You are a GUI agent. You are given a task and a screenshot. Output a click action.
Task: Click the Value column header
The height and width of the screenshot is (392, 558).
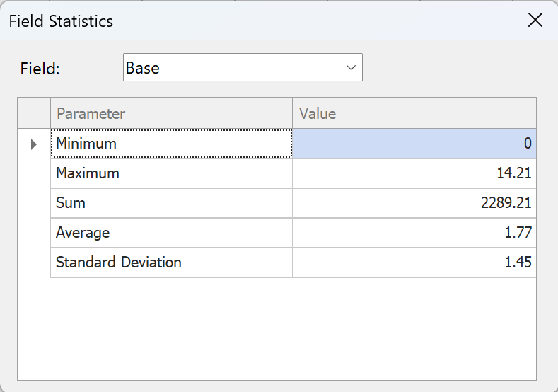click(414, 114)
